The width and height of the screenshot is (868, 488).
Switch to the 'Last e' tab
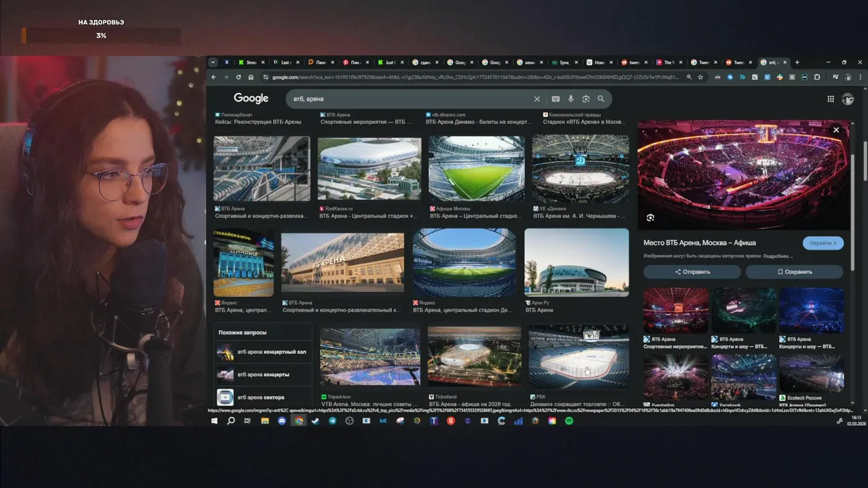click(x=286, y=62)
